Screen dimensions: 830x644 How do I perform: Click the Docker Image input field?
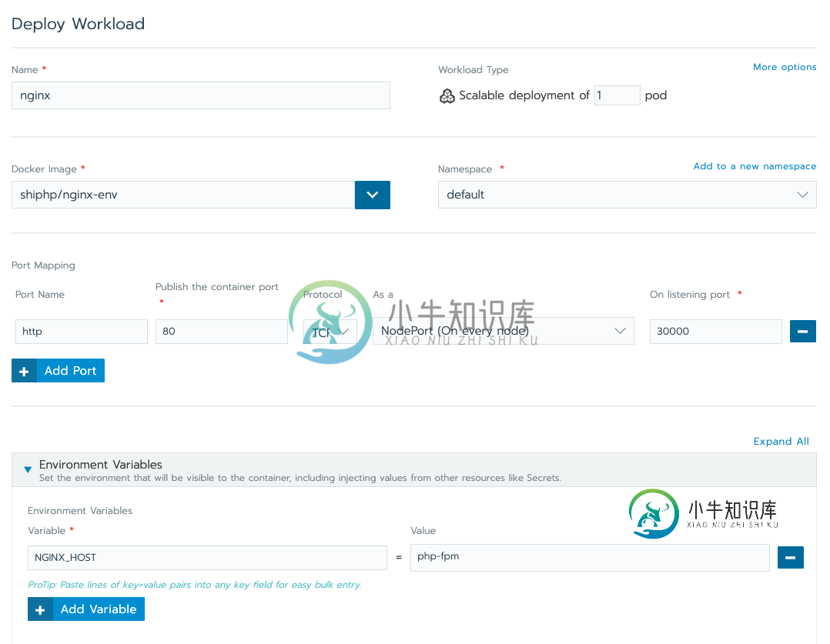182,195
